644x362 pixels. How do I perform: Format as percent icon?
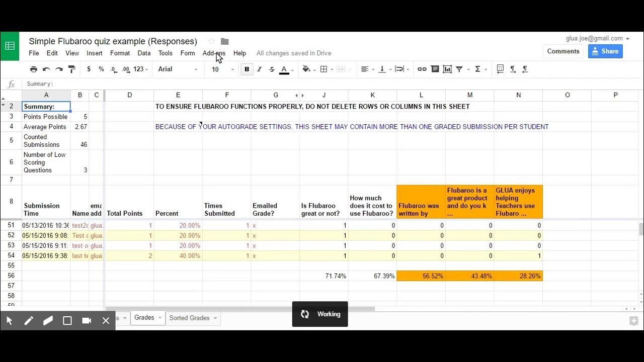point(101,69)
